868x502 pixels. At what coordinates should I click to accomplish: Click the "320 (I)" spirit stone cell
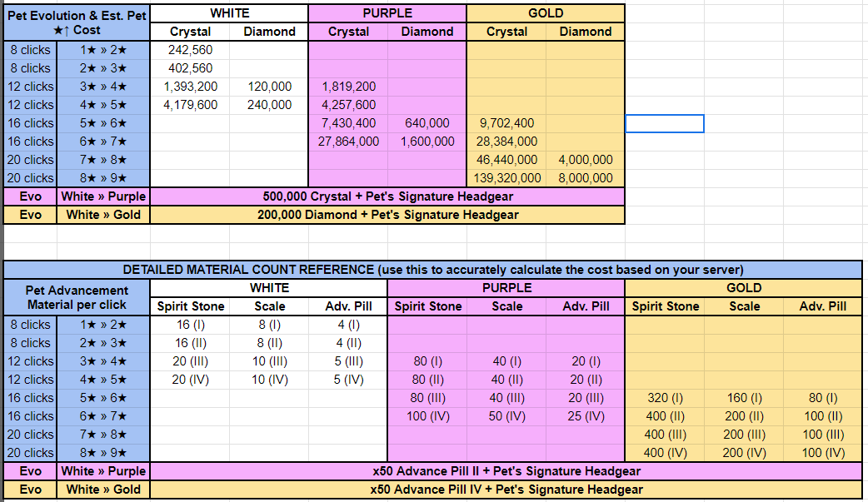[665, 397]
